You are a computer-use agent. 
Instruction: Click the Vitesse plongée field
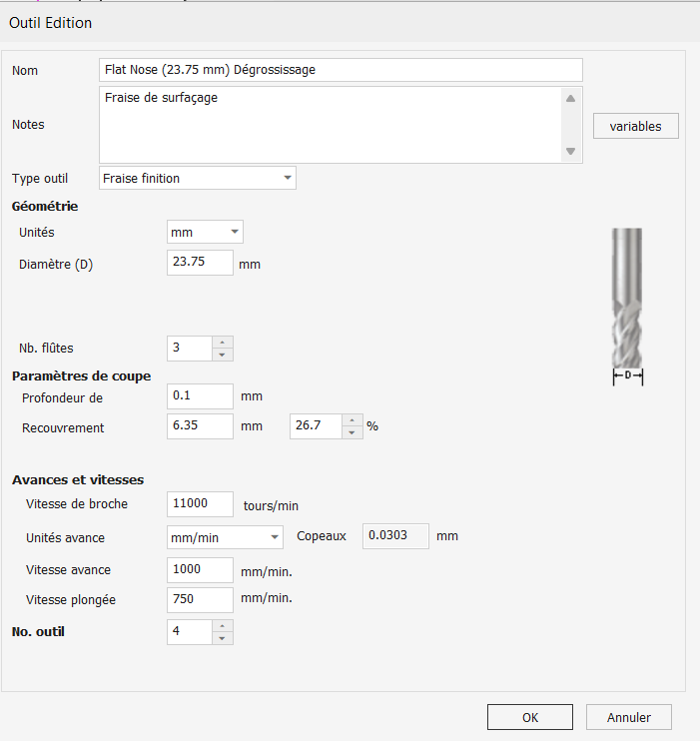coord(200,600)
